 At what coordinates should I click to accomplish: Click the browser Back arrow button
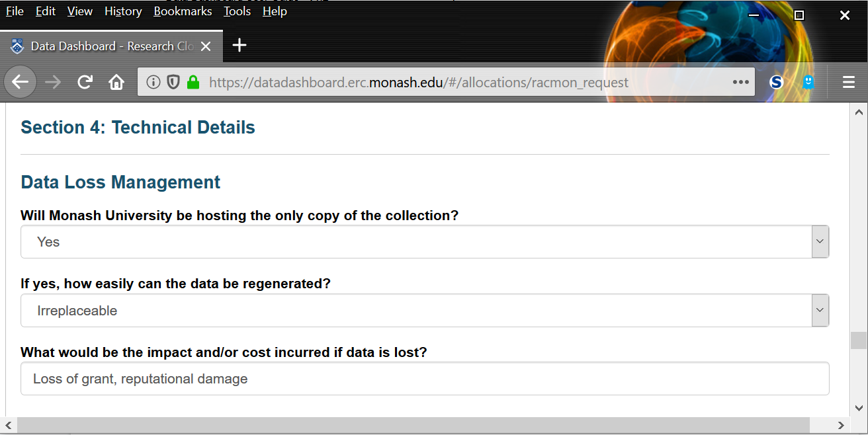point(21,82)
